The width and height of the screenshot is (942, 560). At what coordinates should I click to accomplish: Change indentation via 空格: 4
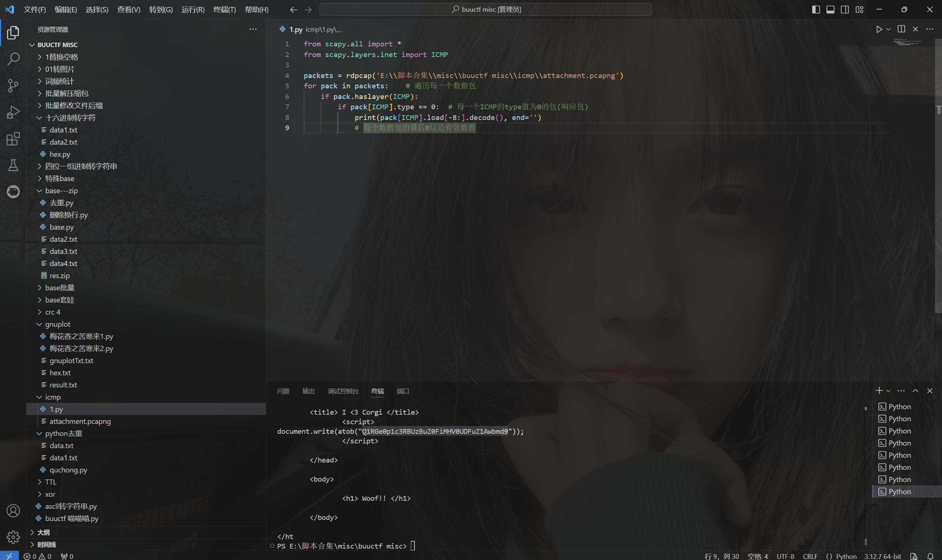coord(757,556)
